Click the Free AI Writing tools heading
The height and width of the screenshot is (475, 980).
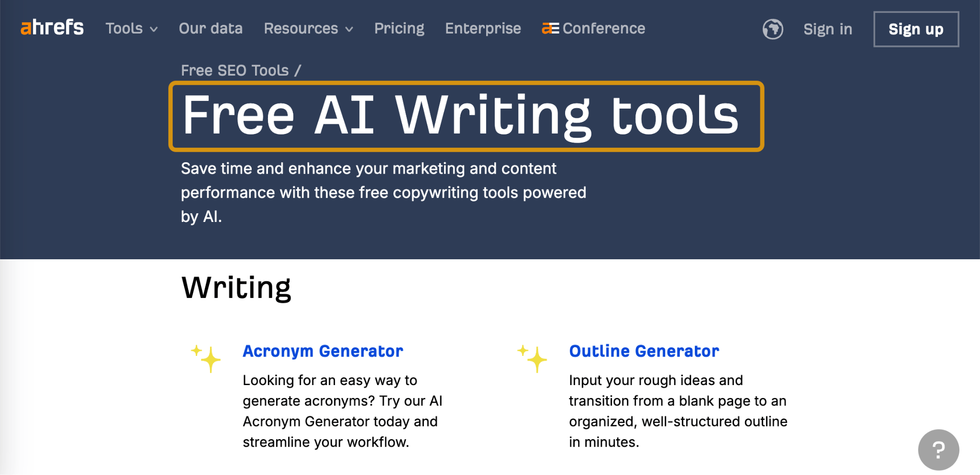pos(460,115)
